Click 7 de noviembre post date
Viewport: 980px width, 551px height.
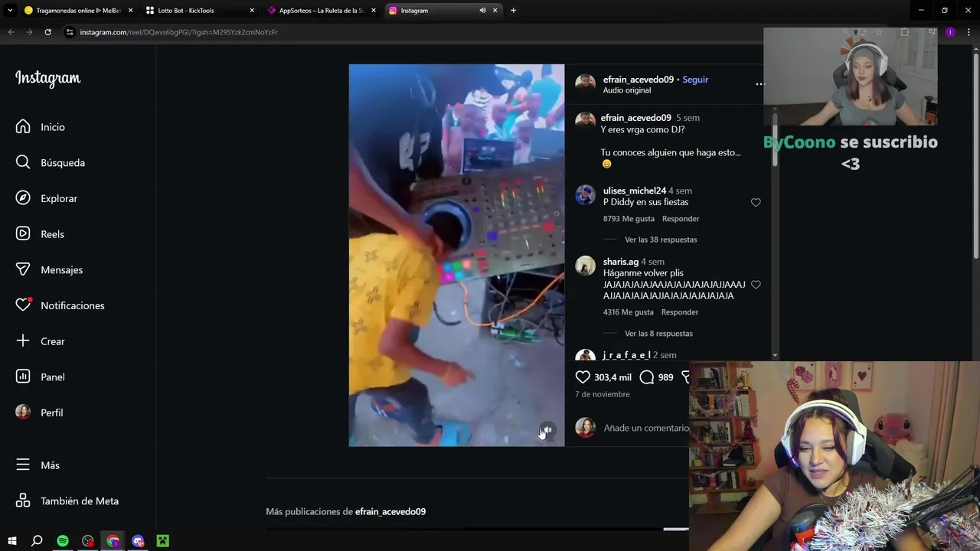pos(602,394)
